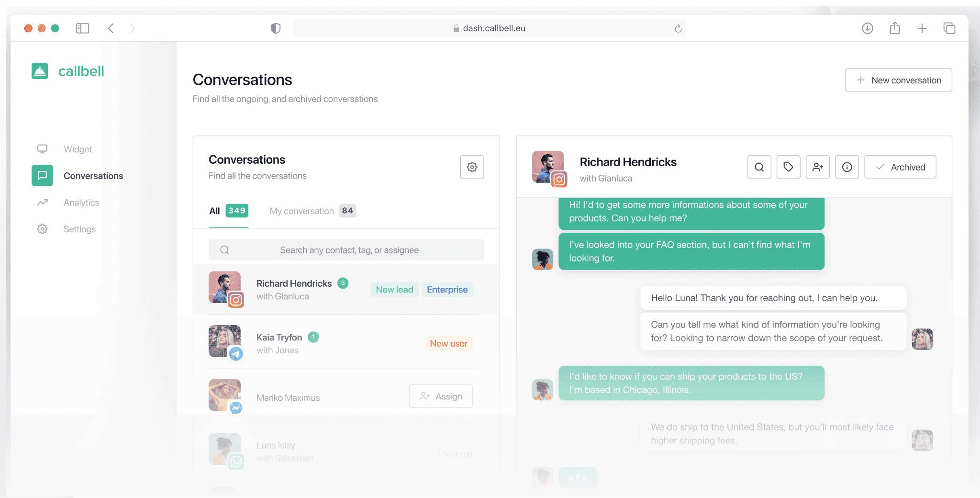
Task: Open the conversation info icon
Action: (846, 167)
